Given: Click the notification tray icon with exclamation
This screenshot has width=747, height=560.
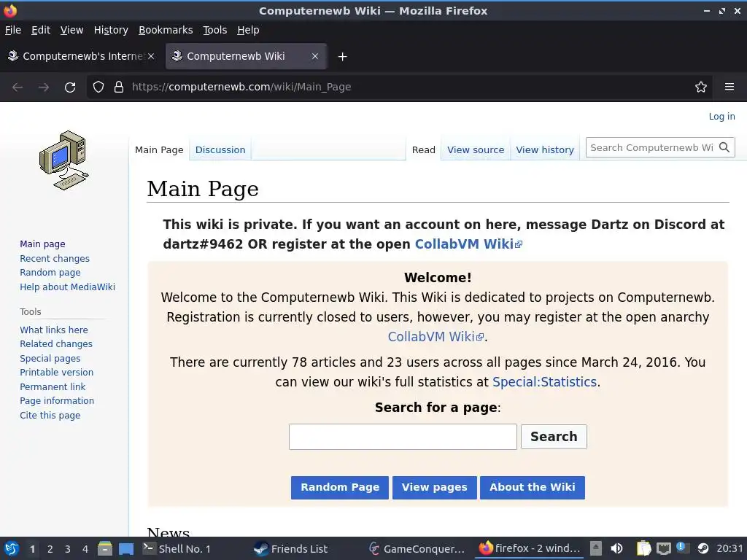Looking at the screenshot, I should click(681, 548).
